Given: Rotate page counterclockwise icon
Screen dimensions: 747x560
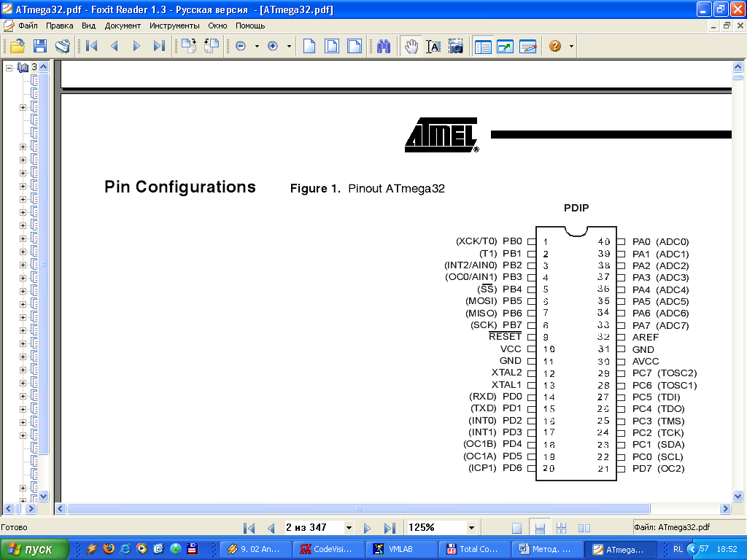Looking at the screenshot, I should click(x=211, y=46).
